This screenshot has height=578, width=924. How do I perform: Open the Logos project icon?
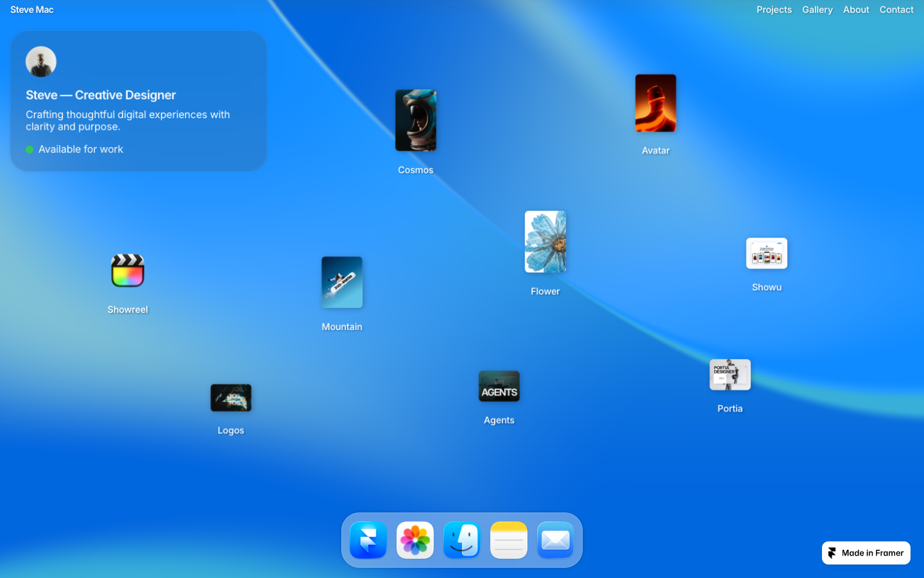coord(231,398)
